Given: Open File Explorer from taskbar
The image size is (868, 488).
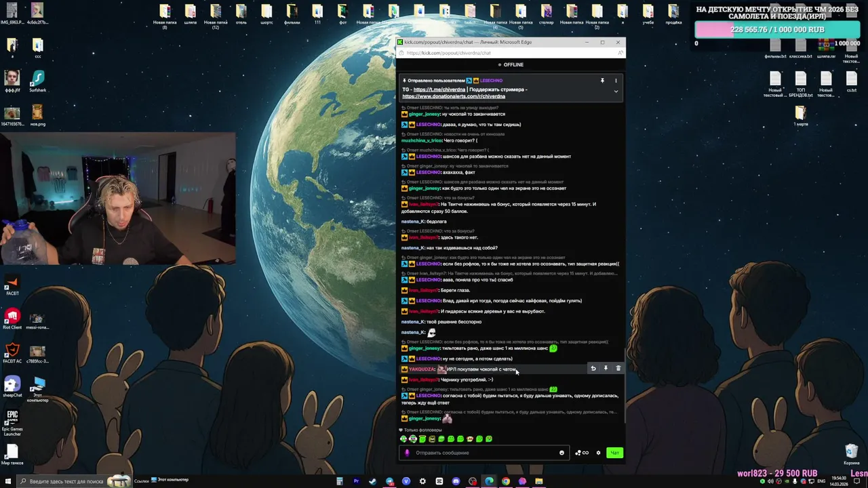Looking at the screenshot, I should (539, 481).
